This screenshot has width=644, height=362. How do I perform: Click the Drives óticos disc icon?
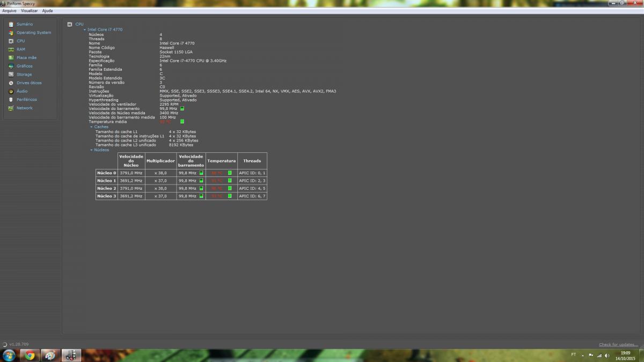[x=11, y=83]
